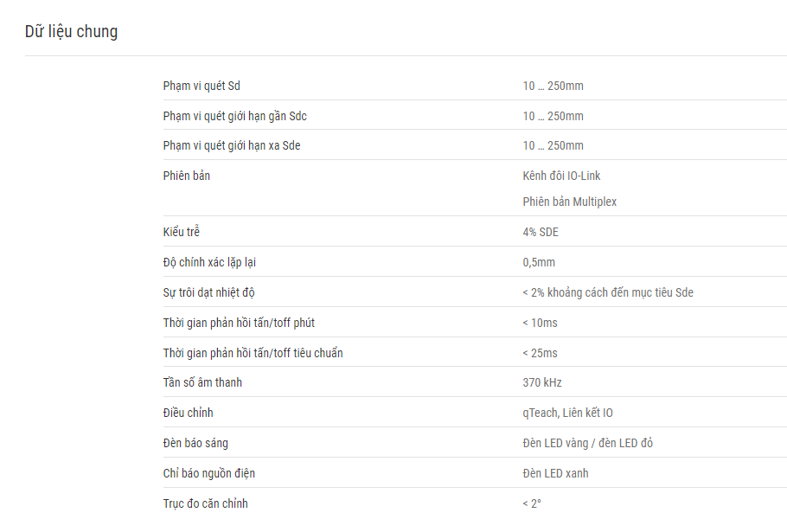Select the "< 25ms" response time value

(540, 353)
